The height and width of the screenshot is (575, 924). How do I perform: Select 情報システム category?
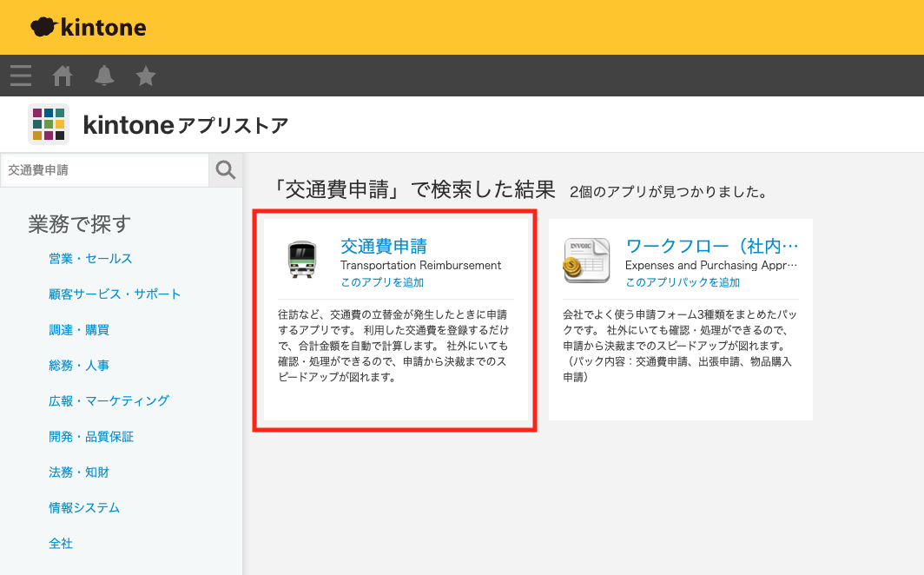84,508
